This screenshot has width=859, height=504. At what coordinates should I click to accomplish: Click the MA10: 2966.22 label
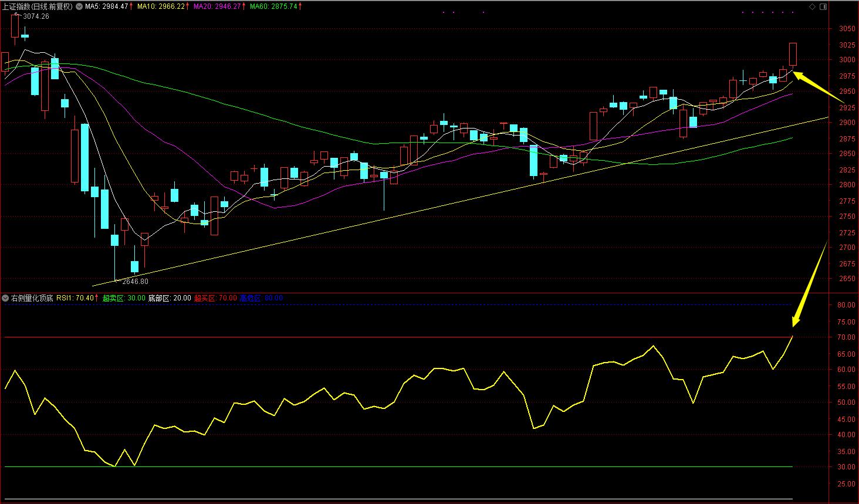click(x=161, y=6)
